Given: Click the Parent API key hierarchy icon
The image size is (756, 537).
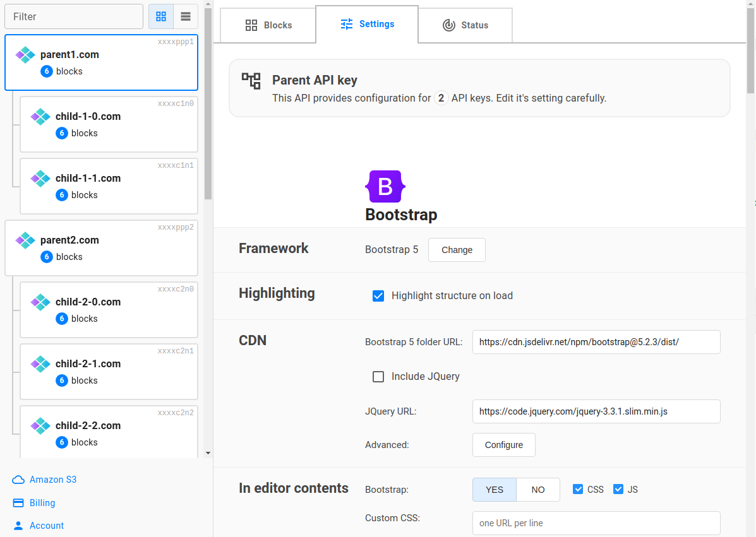Looking at the screenshot, I should tap(251, 81).
